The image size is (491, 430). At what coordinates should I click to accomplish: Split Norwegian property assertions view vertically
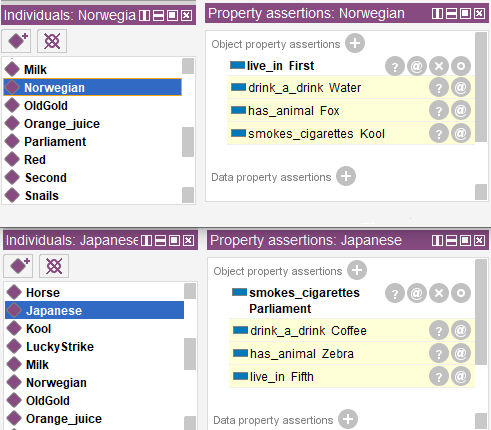pos(437,13)
